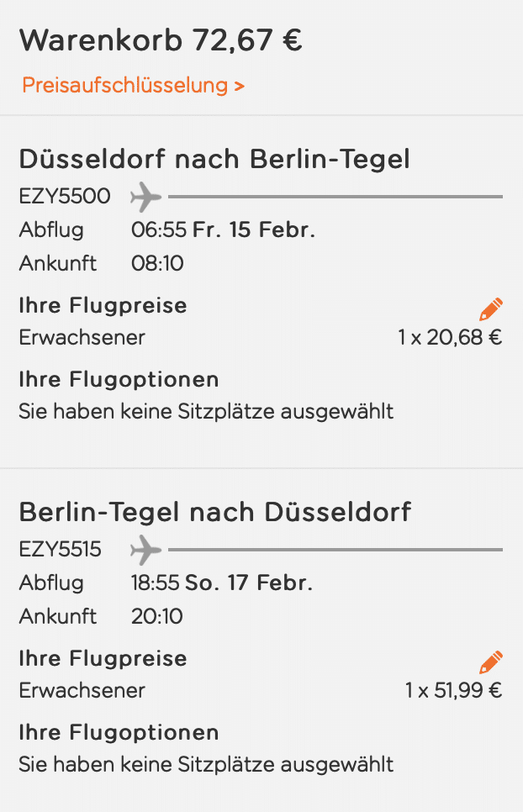Click the 1 x 51,99 € adult fare
The height and width of the screenshot is (812, 523).
click(x=453, y=691)
